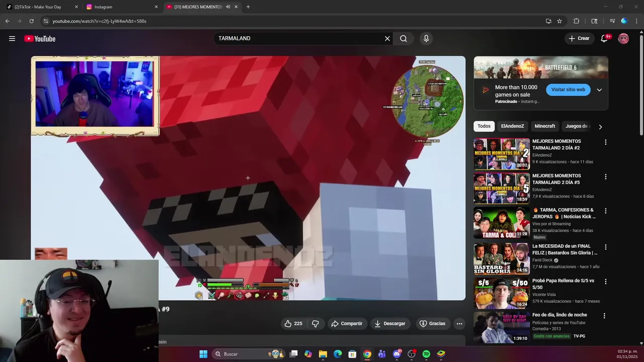Open more actions ellipsis under video

[x=459, y=324]
